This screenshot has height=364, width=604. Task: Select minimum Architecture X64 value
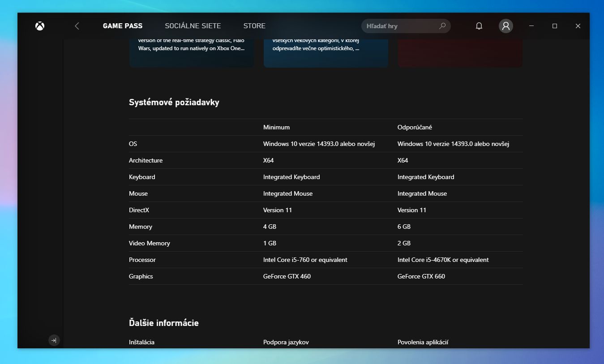click(269, 160)
